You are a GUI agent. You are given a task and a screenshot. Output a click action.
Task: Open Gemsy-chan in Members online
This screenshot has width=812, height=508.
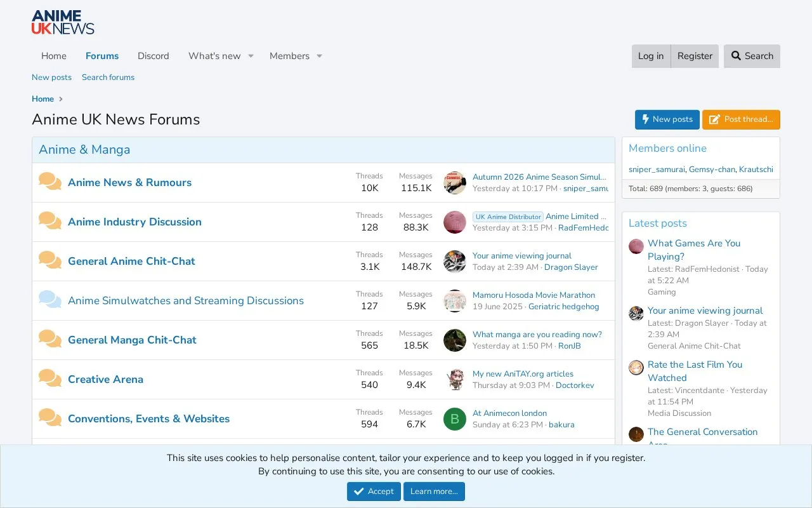[712, 170]
